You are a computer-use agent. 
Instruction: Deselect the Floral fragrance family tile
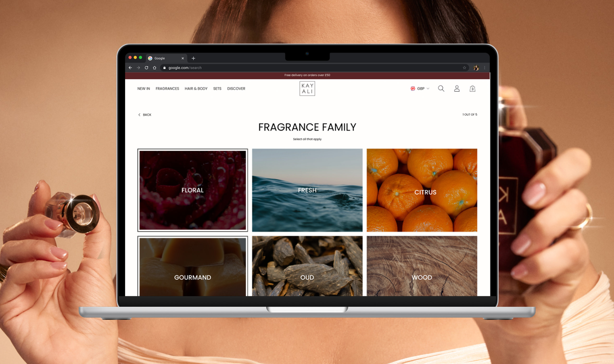coord(193,190)
